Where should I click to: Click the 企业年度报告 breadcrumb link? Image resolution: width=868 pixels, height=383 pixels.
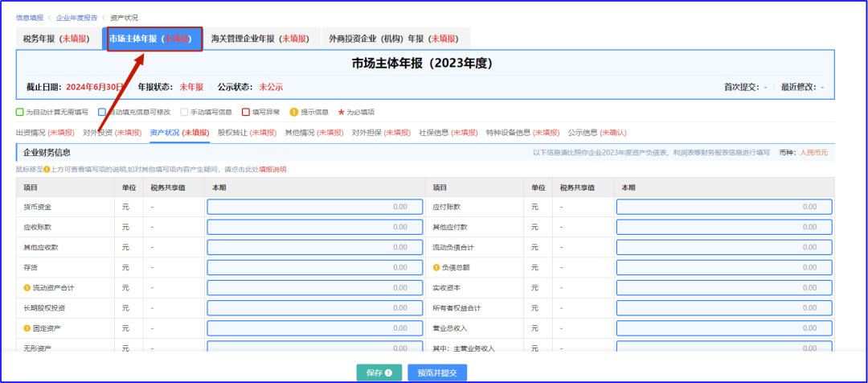(x=77, y=18)
